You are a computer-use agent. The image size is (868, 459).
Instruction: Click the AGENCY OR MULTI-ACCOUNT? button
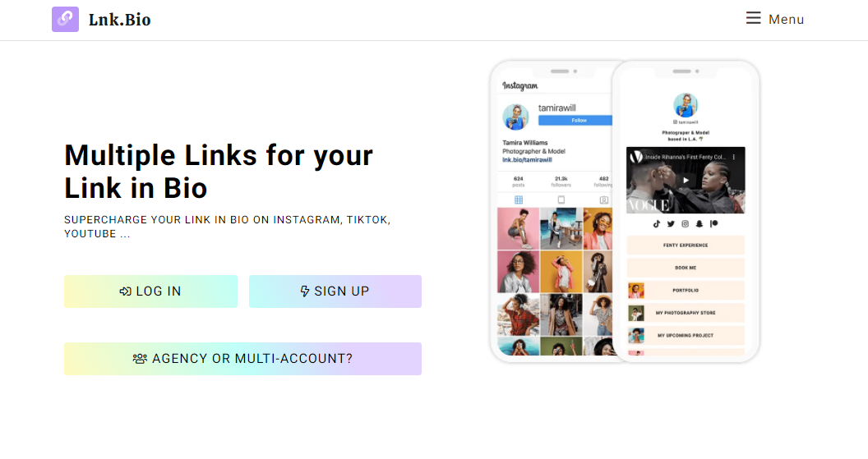click(x=242, y=359)
